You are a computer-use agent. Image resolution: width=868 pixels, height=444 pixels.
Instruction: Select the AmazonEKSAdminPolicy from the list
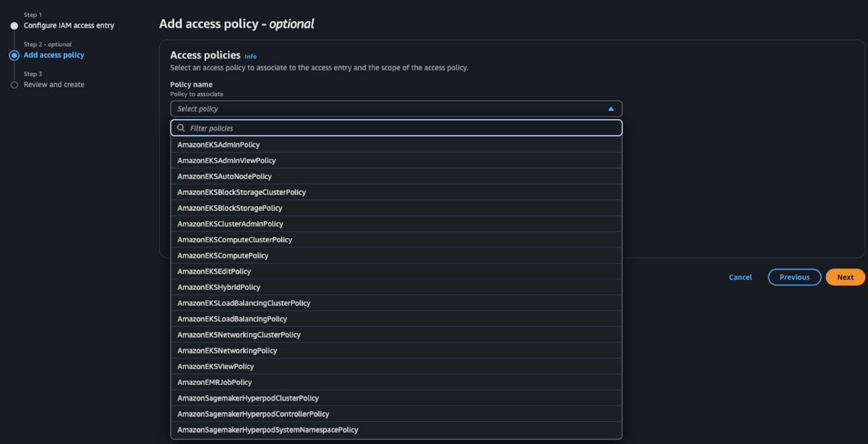point(218,144)
